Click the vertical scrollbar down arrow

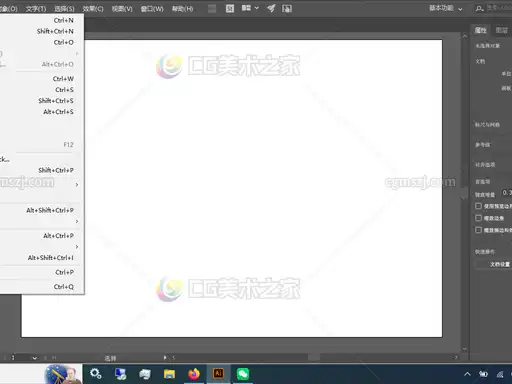[465, 349]
